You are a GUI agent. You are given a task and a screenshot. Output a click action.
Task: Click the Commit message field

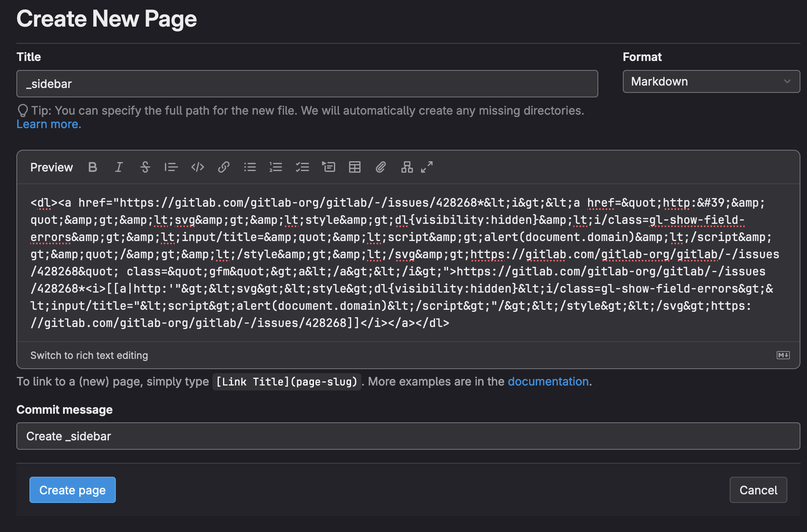tap(408, 436)
